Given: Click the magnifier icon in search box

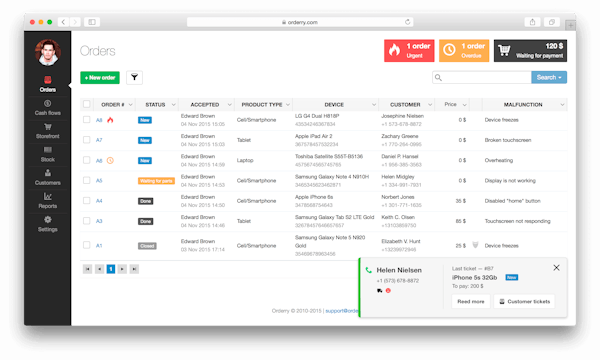Looking at the screenshot, I should pos(439,78).
